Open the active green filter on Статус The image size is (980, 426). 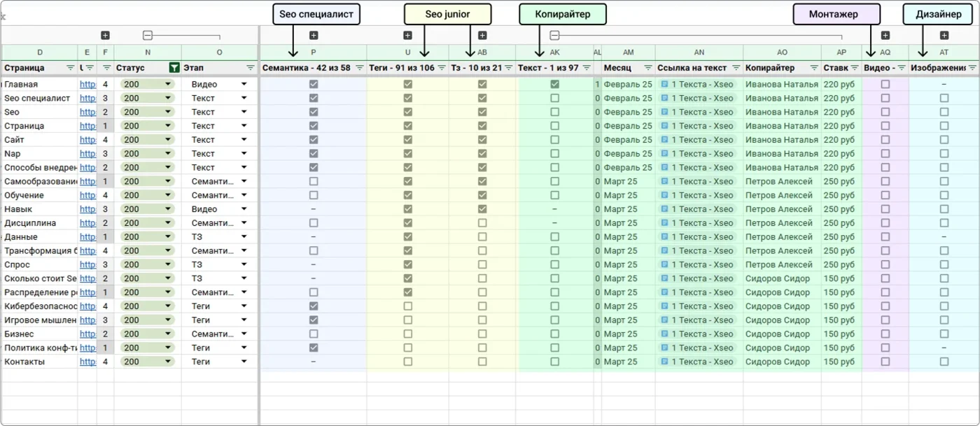pos(174,68)
